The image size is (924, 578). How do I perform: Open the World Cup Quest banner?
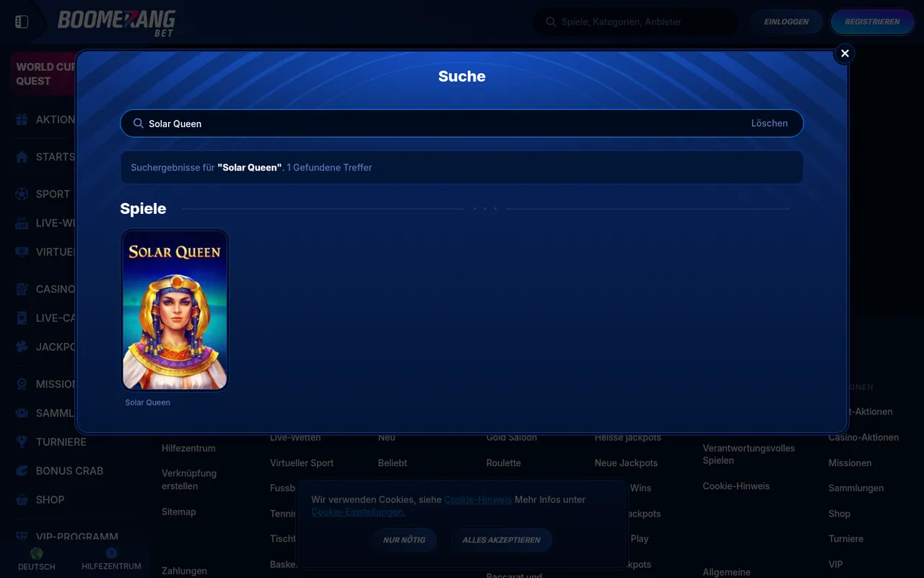tap(43, 74)
